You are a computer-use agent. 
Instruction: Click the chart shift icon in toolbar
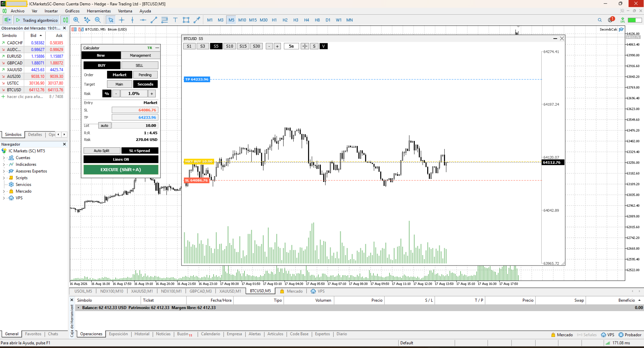point(8,20)
